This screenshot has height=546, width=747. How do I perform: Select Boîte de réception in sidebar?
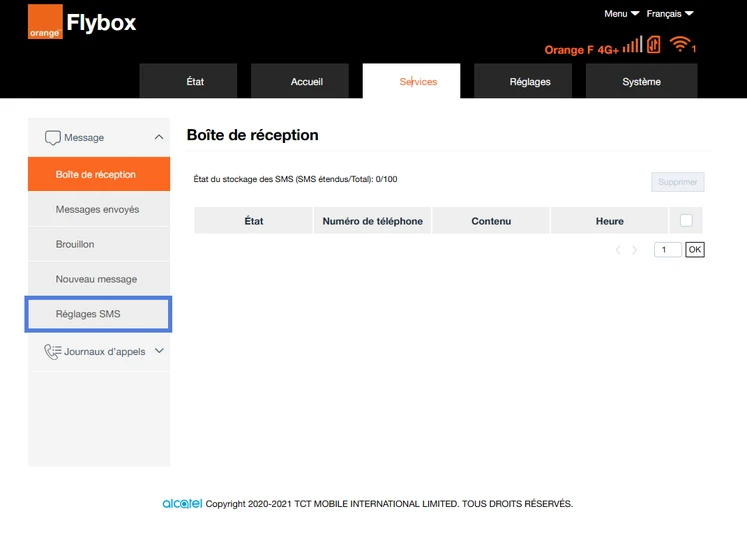(x=99, y=174)
